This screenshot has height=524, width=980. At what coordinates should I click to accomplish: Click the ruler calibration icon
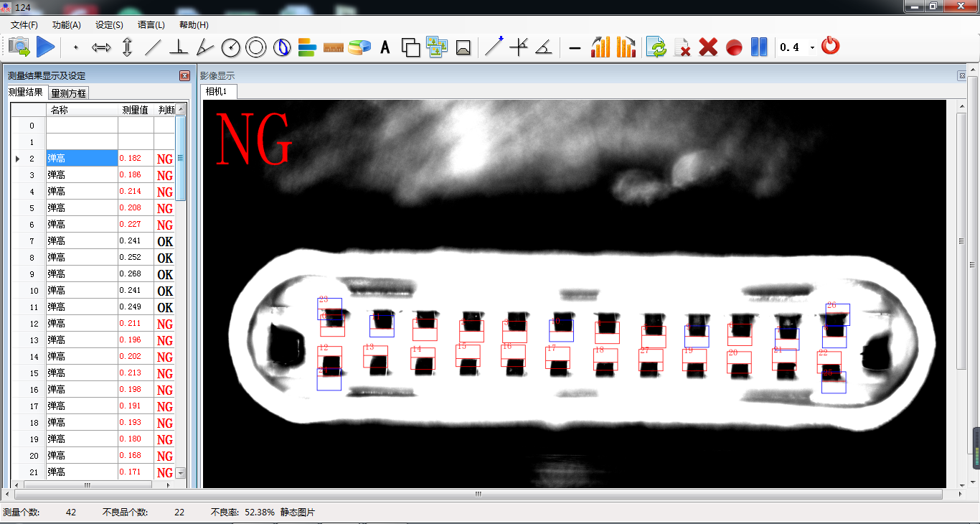point(334,48)
